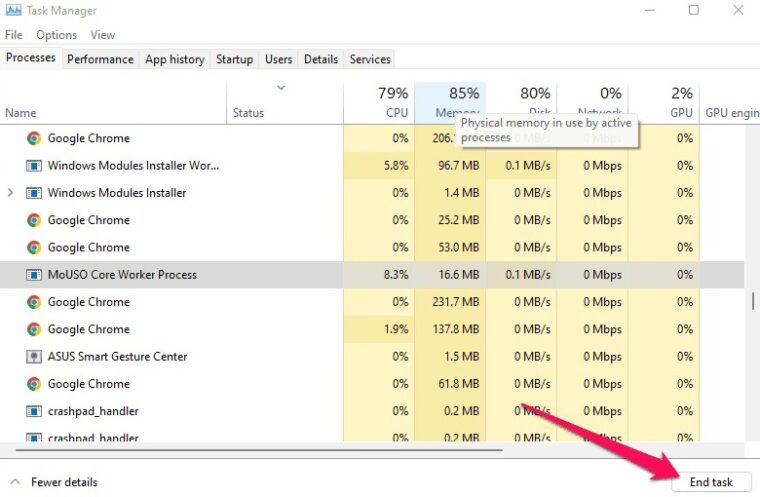
Task: Expand the Windows Modules Installer group
Action: point(10,193)
